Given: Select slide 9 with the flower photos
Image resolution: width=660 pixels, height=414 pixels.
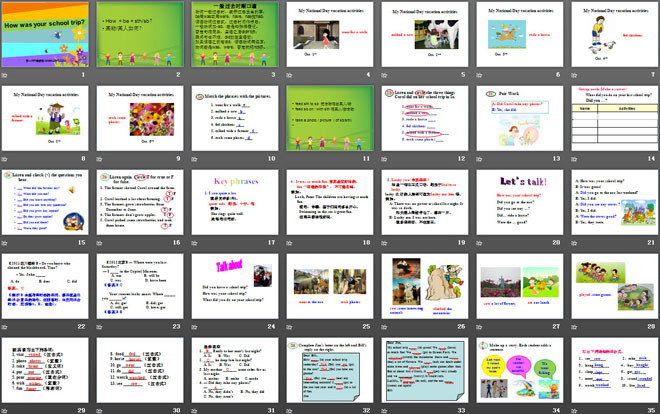Looking at the screenshot, I should (x=140, y=120).
